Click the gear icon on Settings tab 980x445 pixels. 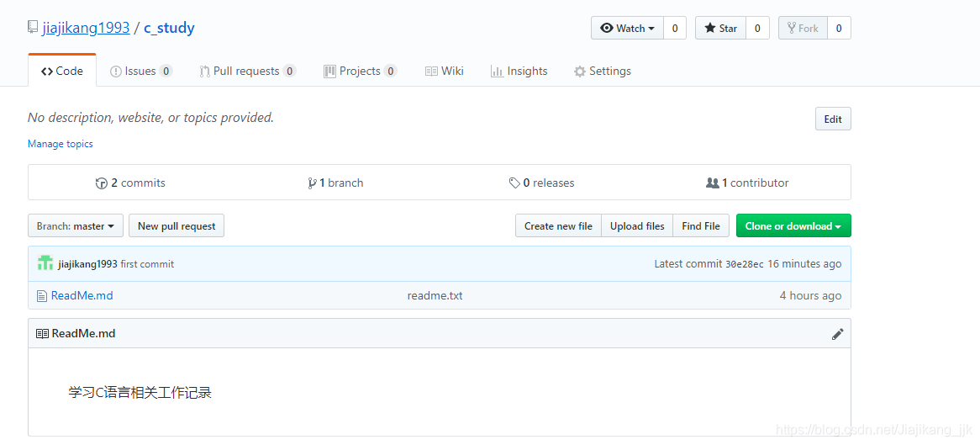point(579,72)
